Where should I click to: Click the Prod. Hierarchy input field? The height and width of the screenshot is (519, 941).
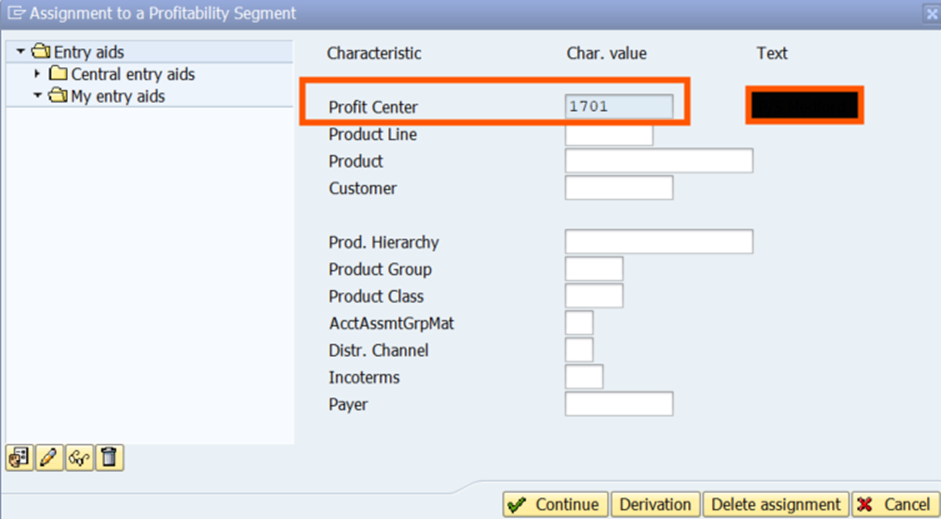pyautogui.click(x=658, y=242)
